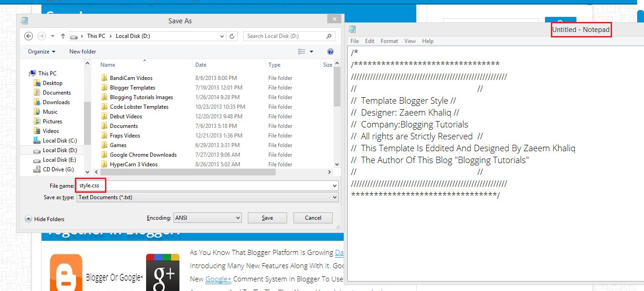This screenshot has height=291, width=644.
Task: Sort files by the Date column header
Action: pyautogui.click(x=201, y=65)
